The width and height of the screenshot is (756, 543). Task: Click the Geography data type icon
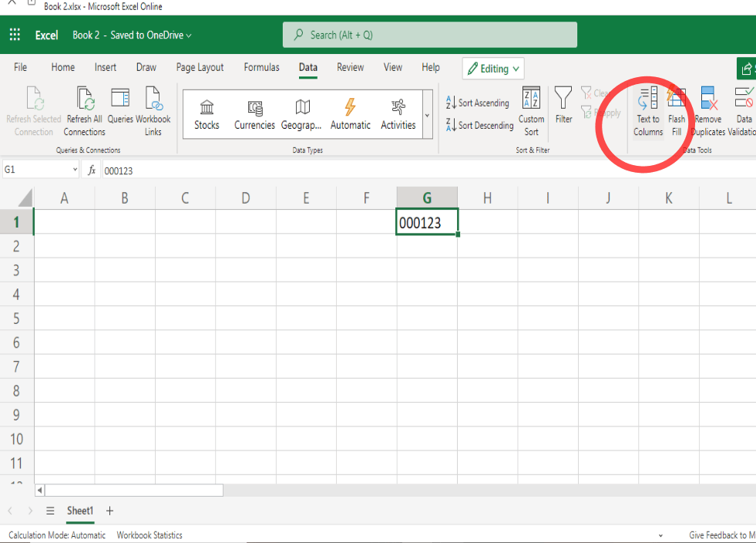coord(301,113)
